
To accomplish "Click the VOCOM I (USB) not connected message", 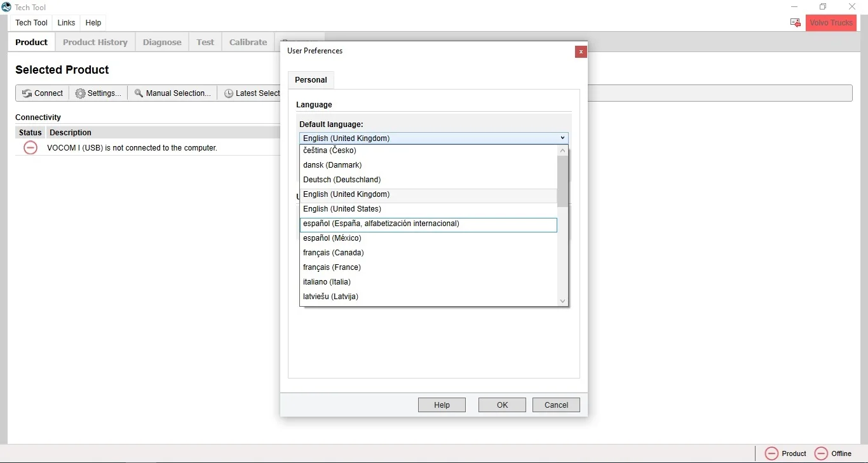I will pyautogui.click(x=132, y=148).
